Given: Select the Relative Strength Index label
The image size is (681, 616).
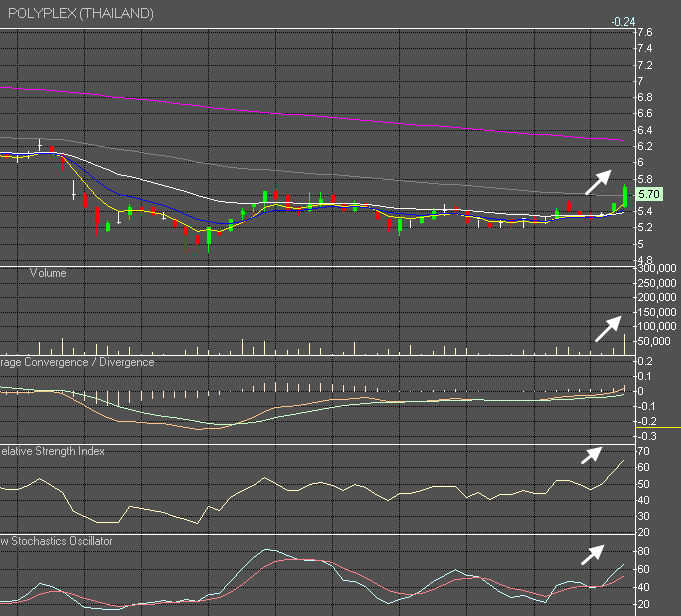Looking at the screenshot, I should tap(53, 451).
